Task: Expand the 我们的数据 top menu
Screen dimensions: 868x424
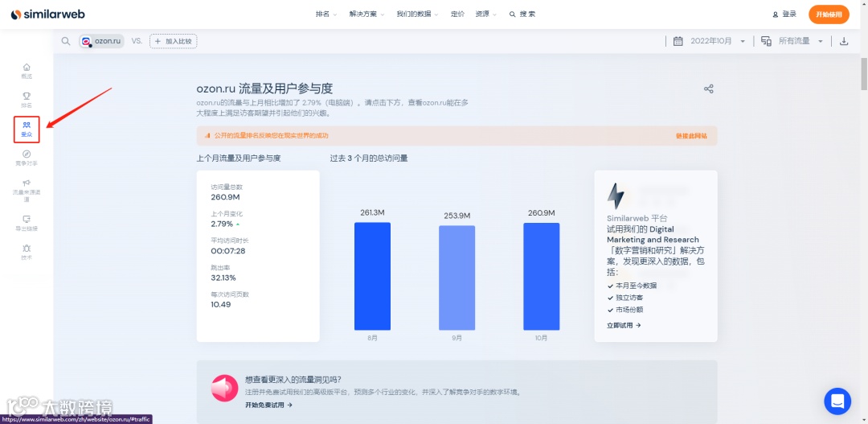Action: tap(417, 14)
